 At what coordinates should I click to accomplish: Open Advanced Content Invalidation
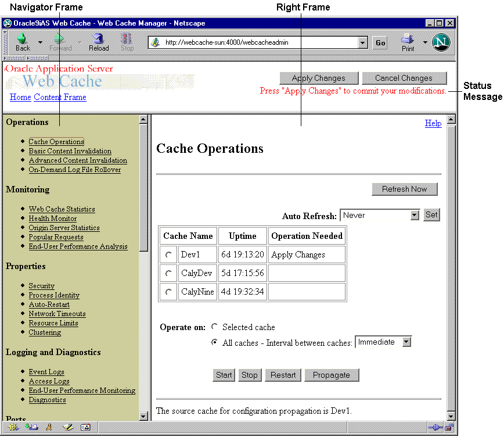[78, 160]
